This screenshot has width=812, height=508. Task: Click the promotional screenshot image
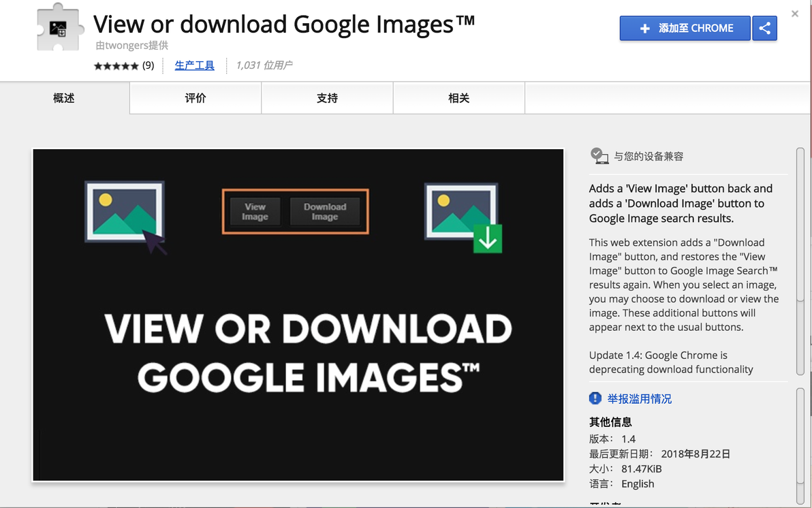(x=298, y=315)
